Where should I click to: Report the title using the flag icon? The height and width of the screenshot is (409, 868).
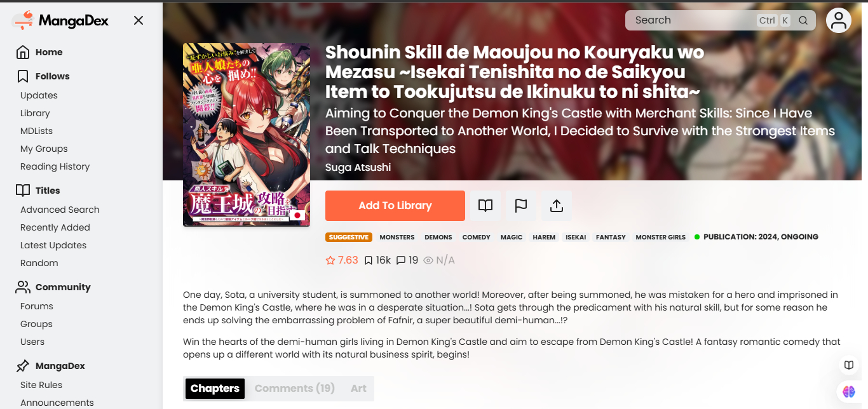[x=521, y=206]
